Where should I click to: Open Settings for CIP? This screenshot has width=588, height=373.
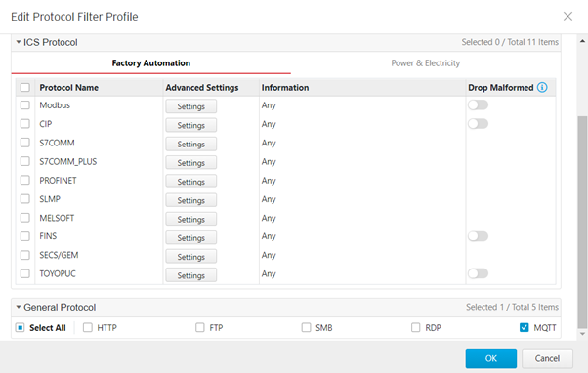coord(190,125)
